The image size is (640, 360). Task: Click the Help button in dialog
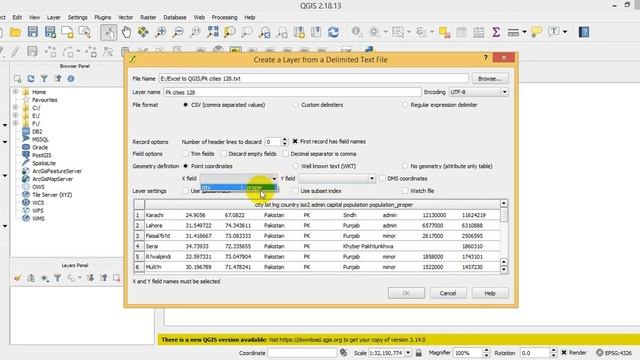click(x=490, y=293)
